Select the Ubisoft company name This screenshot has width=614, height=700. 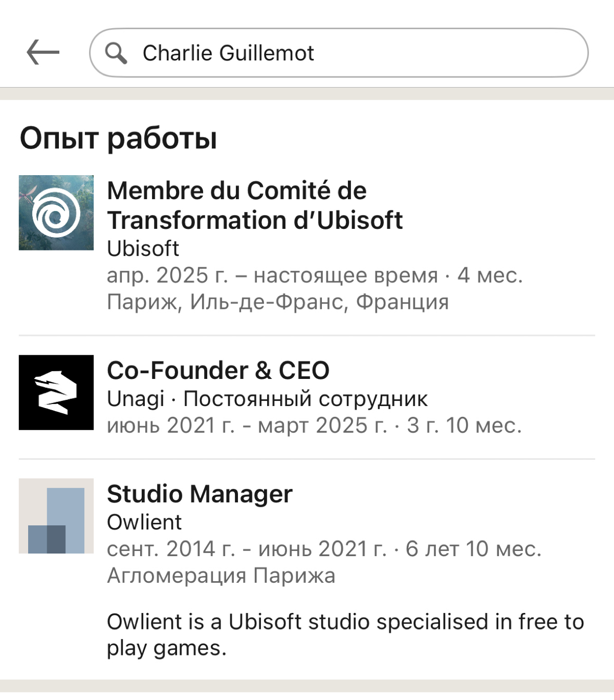coord(143,249)
